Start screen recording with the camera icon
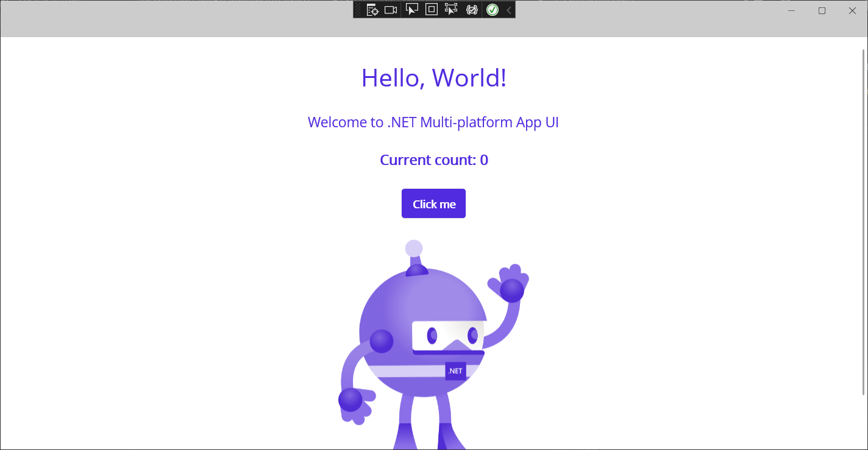 pos(391,10)
